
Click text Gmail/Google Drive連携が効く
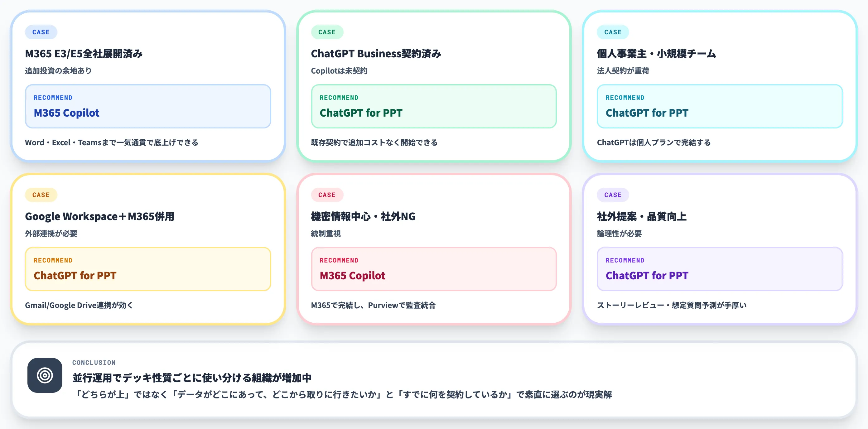(79, 305)
